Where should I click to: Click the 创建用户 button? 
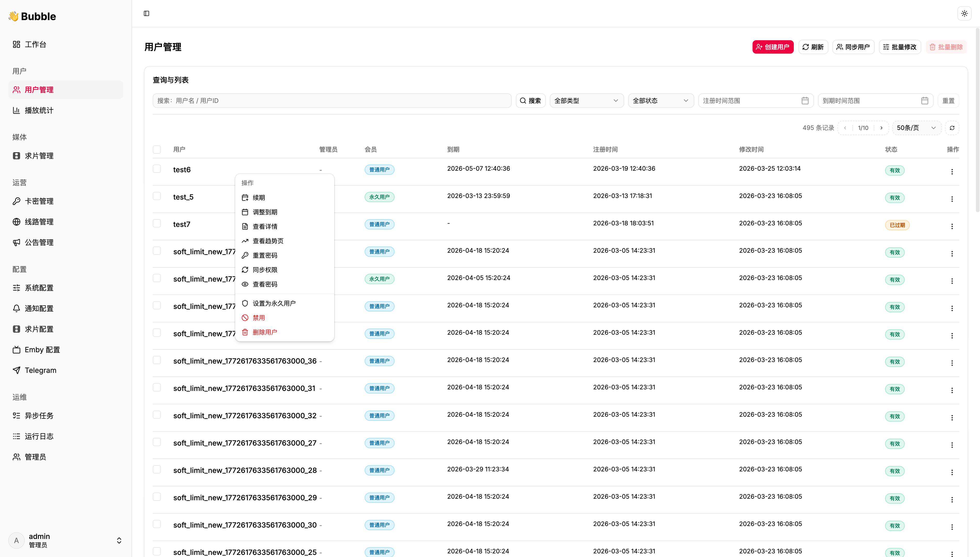(x=772, y=47)
